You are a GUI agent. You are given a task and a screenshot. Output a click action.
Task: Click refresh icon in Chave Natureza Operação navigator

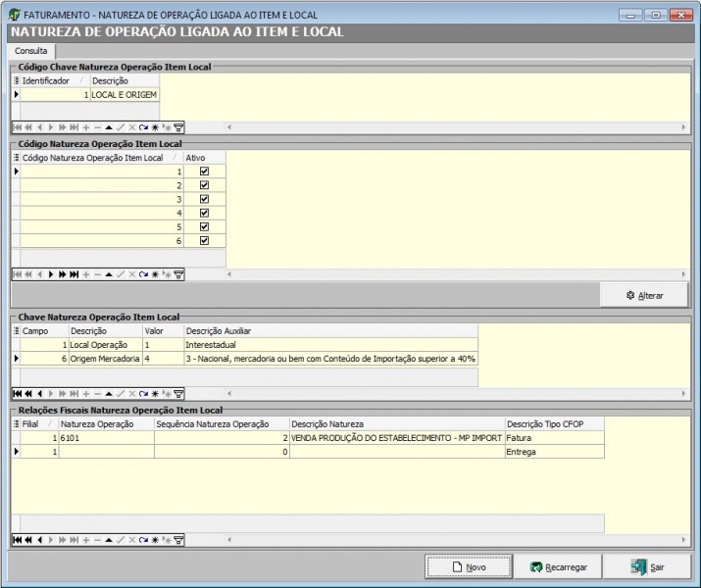(x=143, y=393)
